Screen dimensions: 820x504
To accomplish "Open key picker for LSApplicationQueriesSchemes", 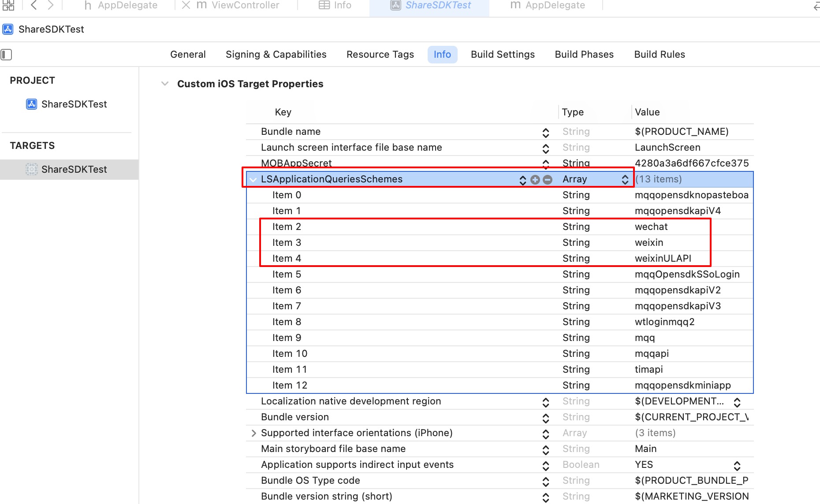I will tap(523, 180).
